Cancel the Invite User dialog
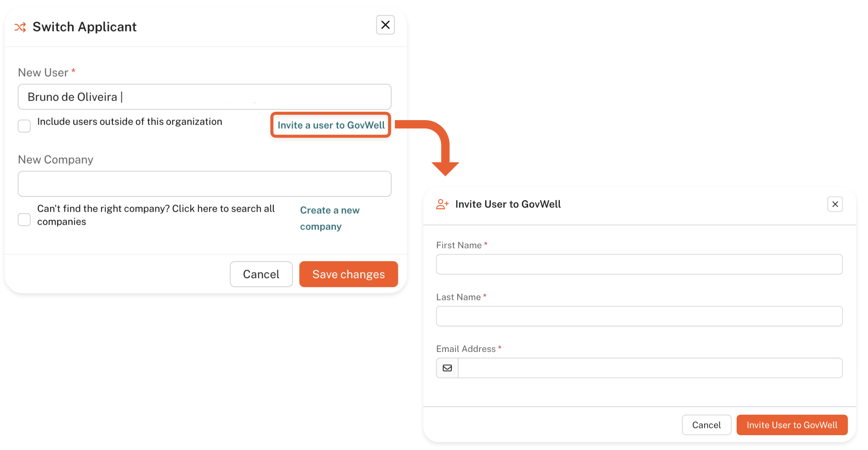The width and height of the screenshot is (868, 450). click(706, 425)
